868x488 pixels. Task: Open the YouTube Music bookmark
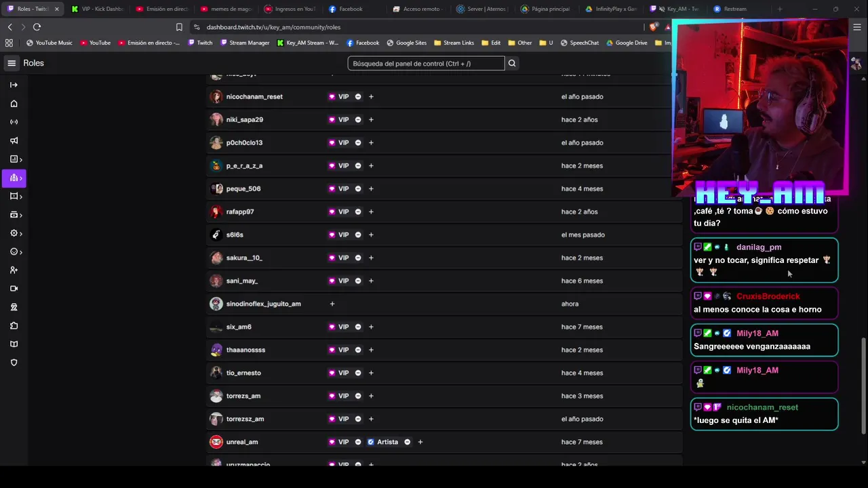(x=49, y=43)
